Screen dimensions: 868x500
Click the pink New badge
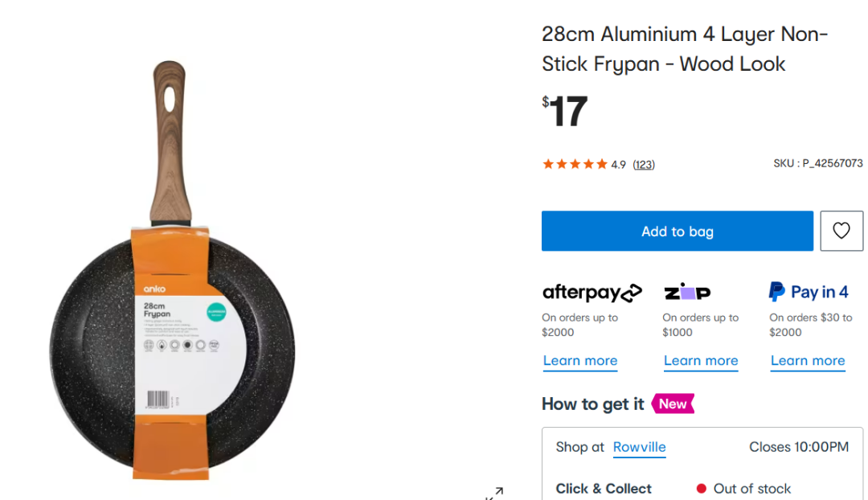(673, 404)
